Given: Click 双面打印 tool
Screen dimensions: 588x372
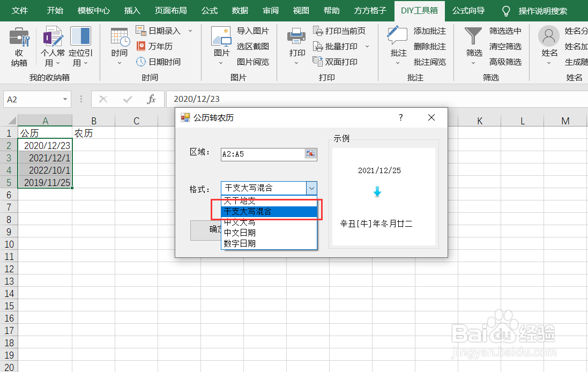Looking at the screenshot, I should tap(335, 62).
